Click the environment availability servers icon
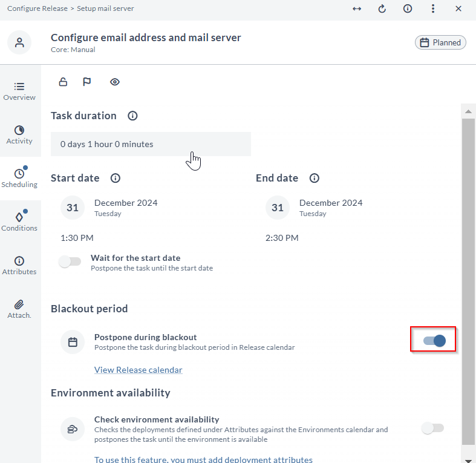Screen dimensions: 476x463 pyautogui.click(x=73, y=429)
